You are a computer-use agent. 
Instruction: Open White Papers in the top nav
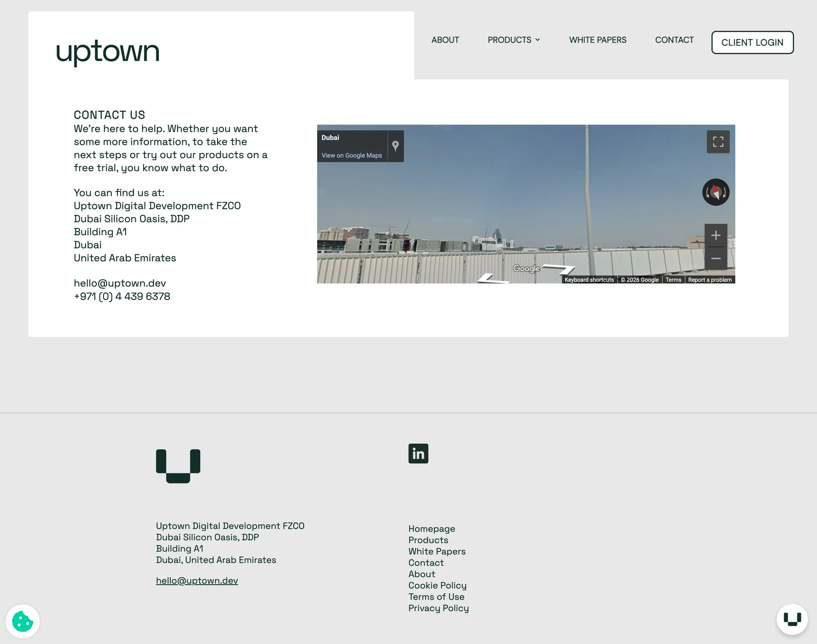tap(597, 40)
